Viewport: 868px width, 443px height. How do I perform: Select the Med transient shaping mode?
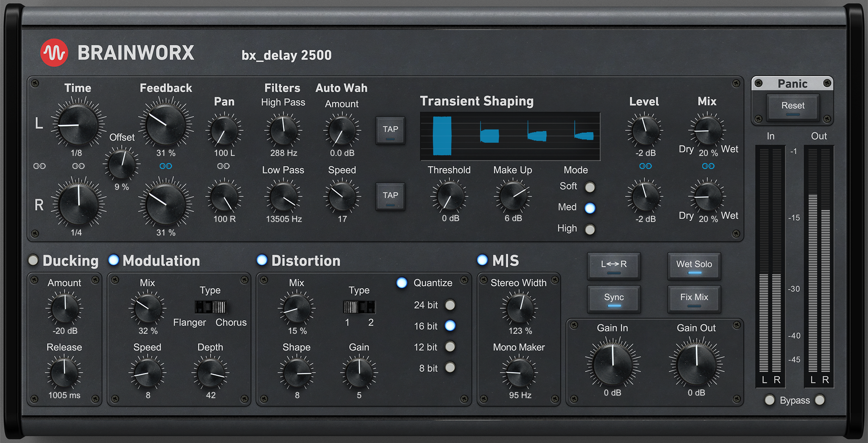pyautogui.click(x=591, y=208)
